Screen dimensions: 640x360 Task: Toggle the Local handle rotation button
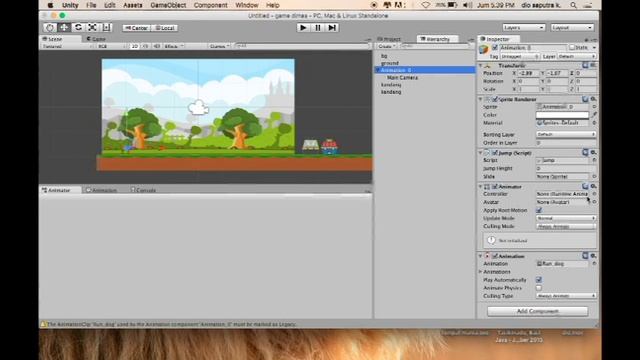click(164, 28)
